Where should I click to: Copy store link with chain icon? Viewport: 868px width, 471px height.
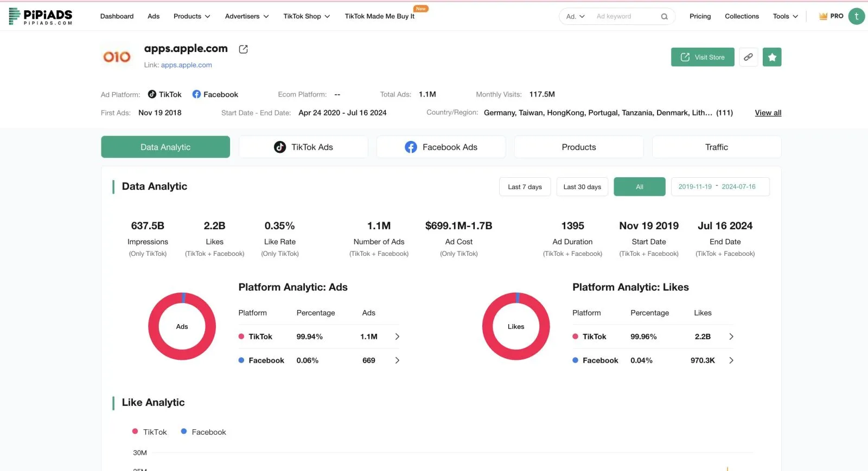pyautogui.click(x=748, y=57)
